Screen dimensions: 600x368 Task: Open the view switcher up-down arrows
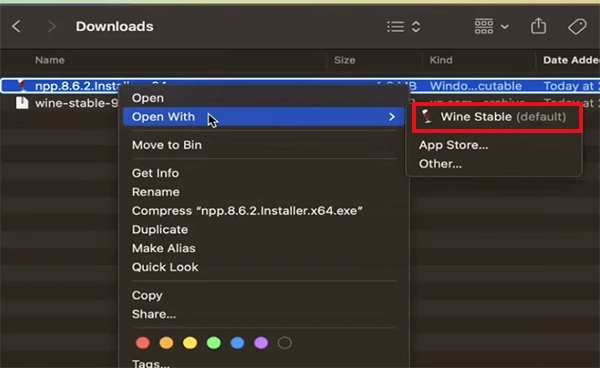(x=416, y=27)
